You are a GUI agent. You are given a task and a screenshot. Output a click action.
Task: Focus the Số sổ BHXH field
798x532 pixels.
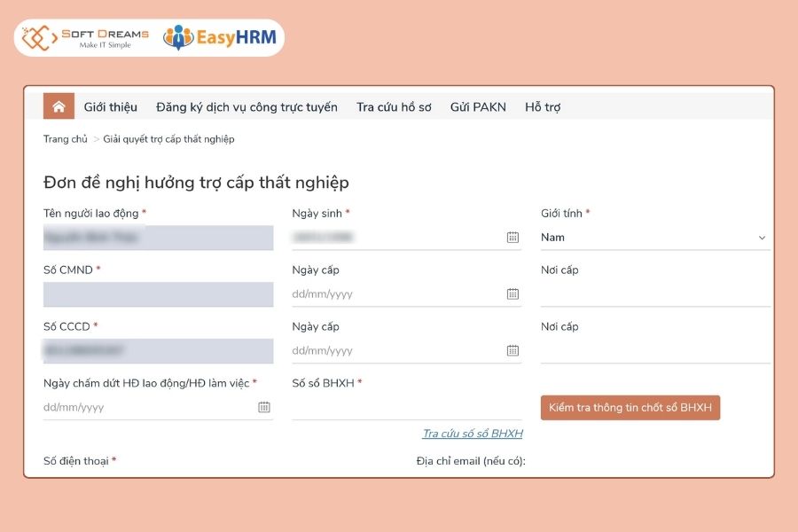click(x=407, y=407)
